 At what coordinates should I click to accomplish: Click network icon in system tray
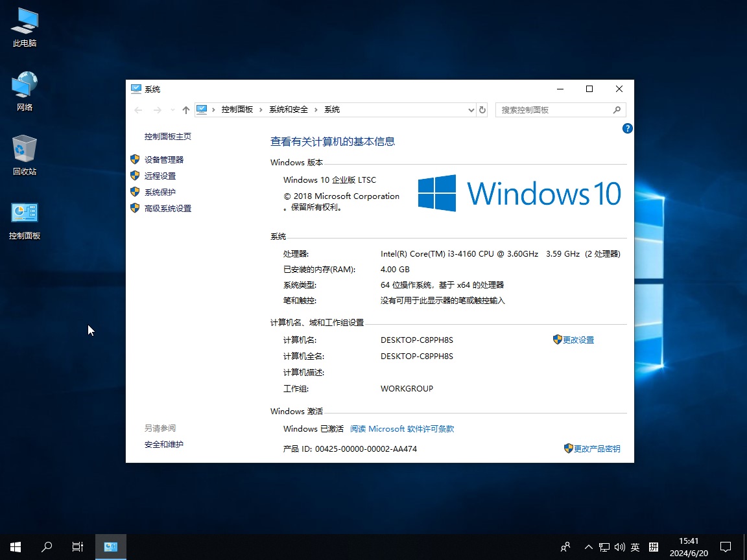604,546
